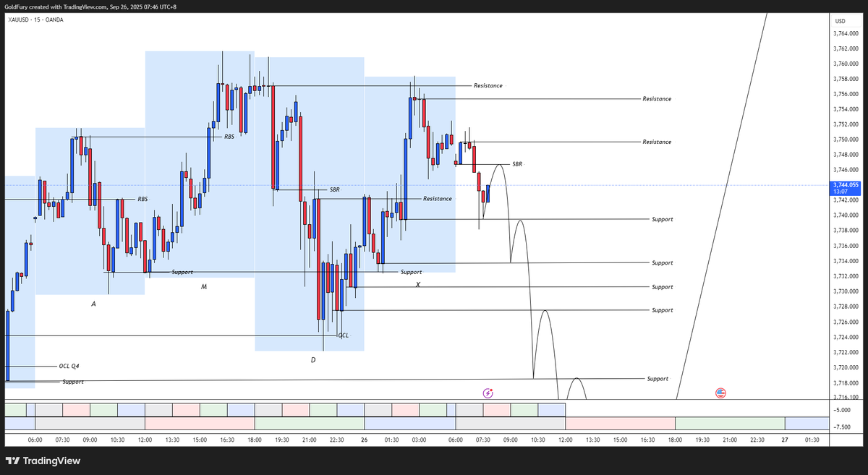Click the 27 date label on time axis
Screen dimensions: 868x475
pos(785,440)
